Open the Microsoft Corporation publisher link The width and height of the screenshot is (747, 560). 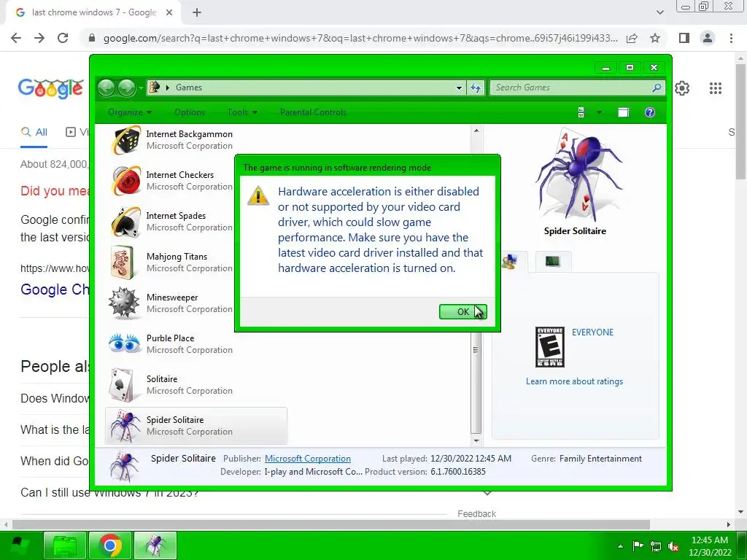[x=308, y=459]
